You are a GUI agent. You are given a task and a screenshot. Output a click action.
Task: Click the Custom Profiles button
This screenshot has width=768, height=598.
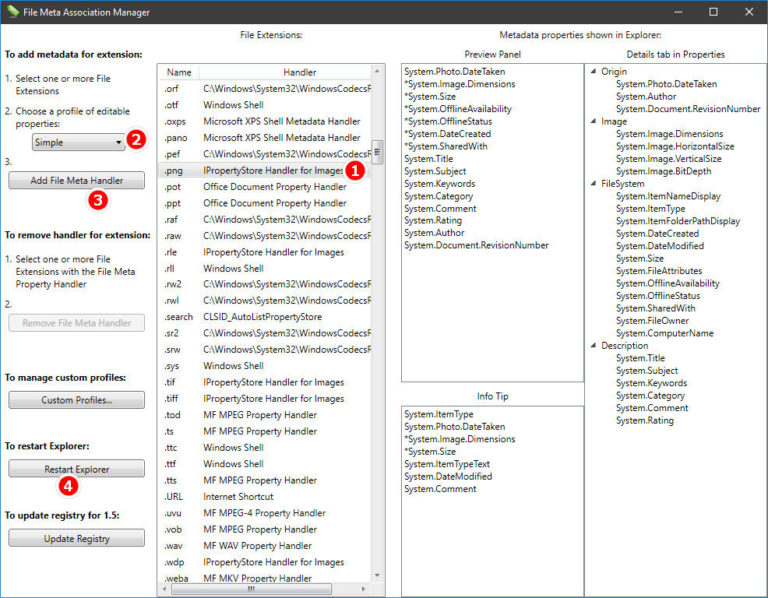pyautogui.click(x=76, y=400)
